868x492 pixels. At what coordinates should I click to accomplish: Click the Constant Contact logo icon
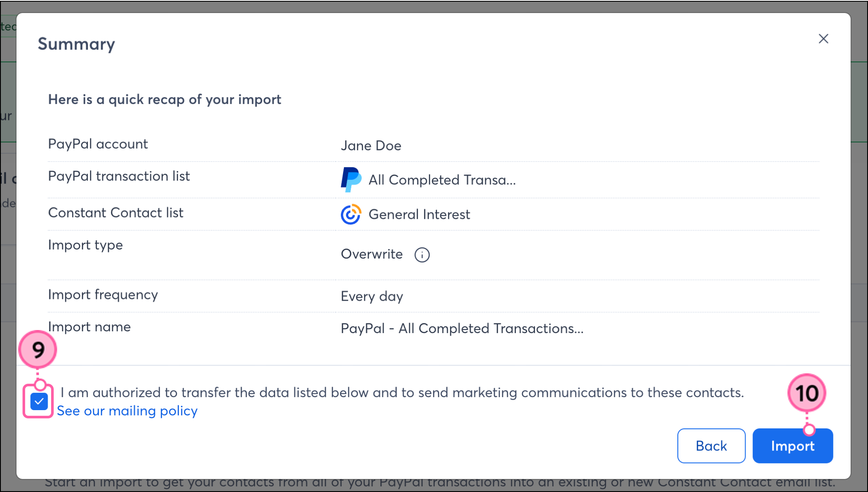pos(351,214)
